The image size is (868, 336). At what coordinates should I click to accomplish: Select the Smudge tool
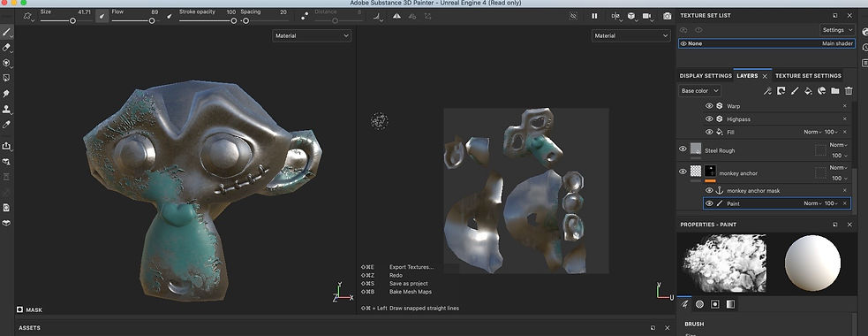[x=7, y=94]
